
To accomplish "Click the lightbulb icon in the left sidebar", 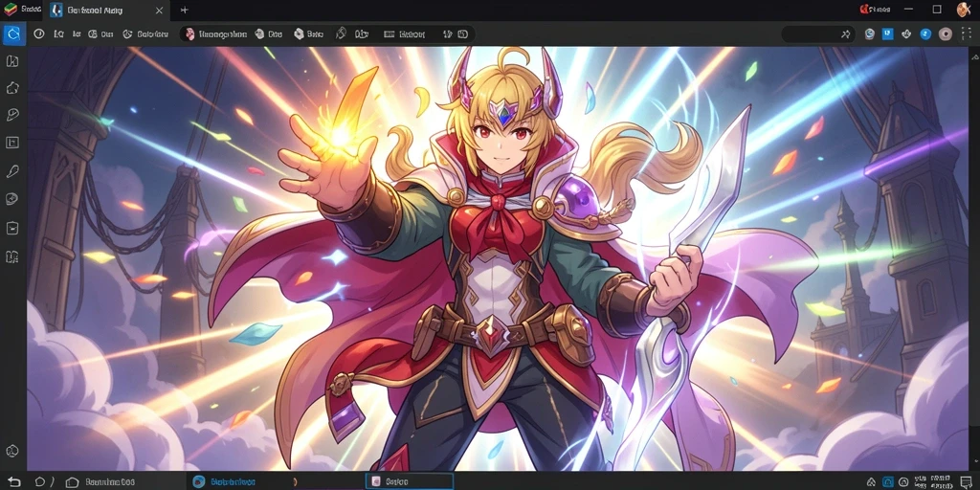I will click(12, 115).
